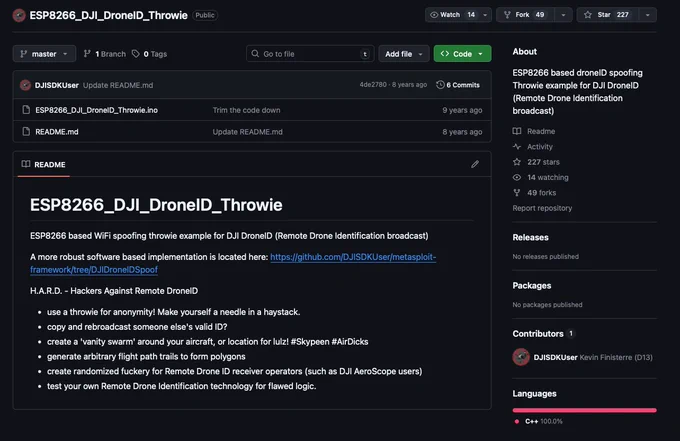Image resolution: width=680 pixels, height=441 pixels.
Task: Open the Watch notifications dropdown arrow
Action: (485, 15)
